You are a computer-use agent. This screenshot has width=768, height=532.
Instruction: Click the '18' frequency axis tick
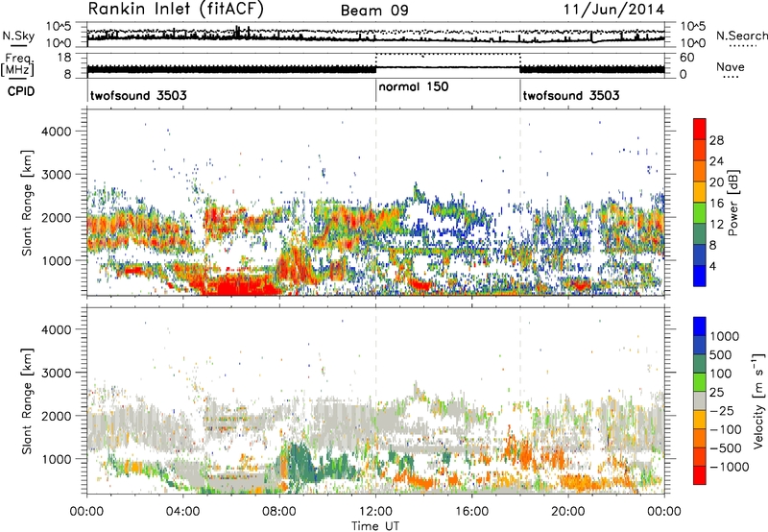coord(64,58)
